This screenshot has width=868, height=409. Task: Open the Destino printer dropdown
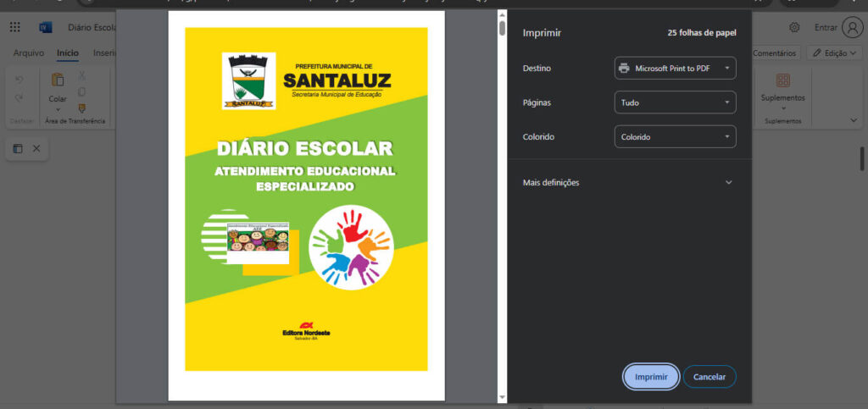676,69
